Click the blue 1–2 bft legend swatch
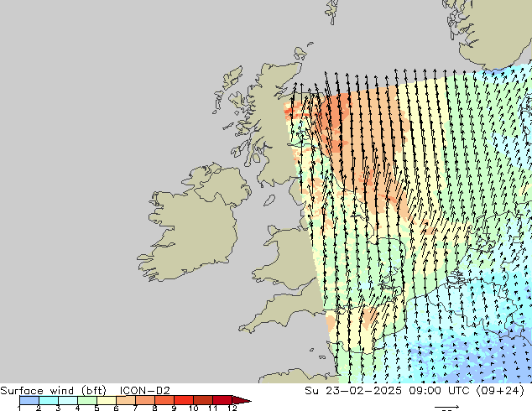Image resolution: width=532 pixels, height=411 pixels. click(x=29, y=400)
